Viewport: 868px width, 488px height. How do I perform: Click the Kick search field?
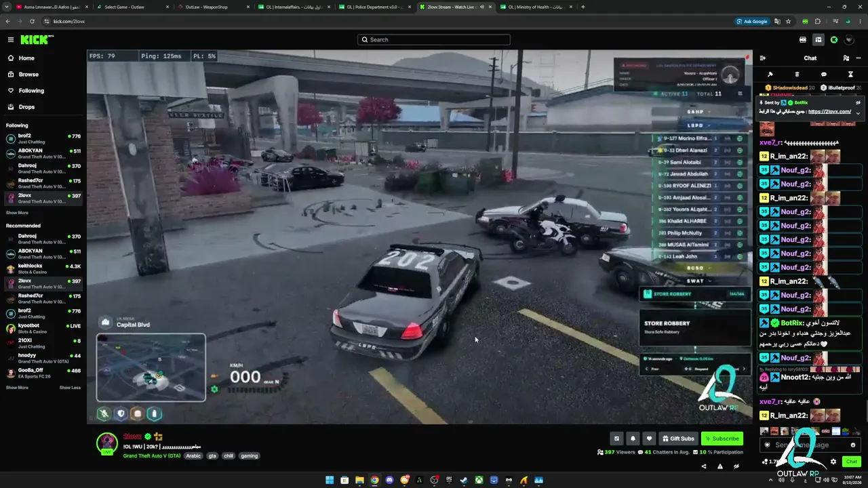pos(434,40)
